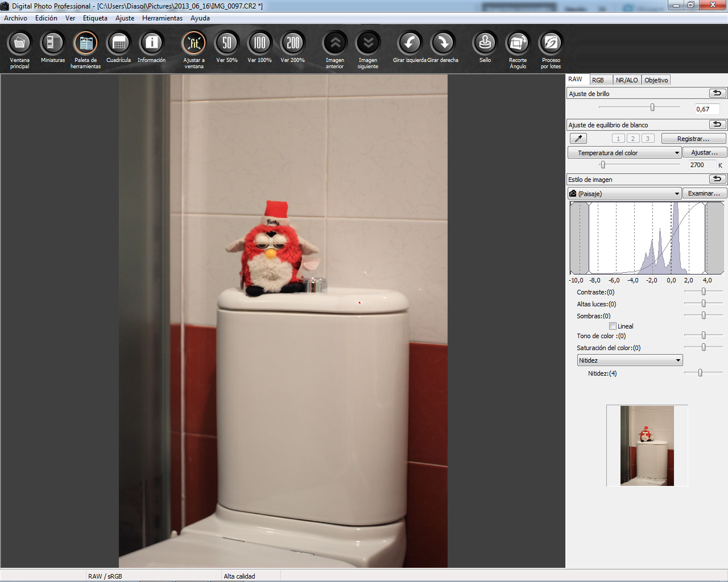The image size is (728, 582).
Task: Click the histogram tone curve graph
Action: 647,238
